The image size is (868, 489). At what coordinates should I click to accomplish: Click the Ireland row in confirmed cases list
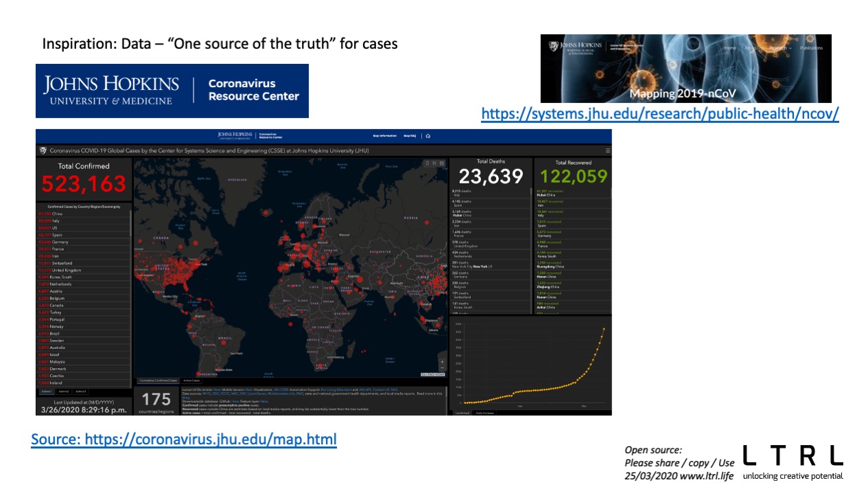(82, 383)
